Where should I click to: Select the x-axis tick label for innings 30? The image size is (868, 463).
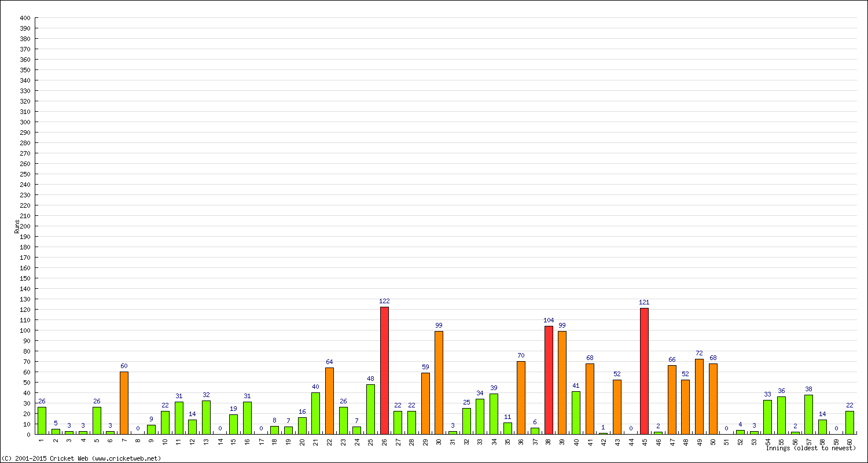pyautogui.click(x=439, y=441)
